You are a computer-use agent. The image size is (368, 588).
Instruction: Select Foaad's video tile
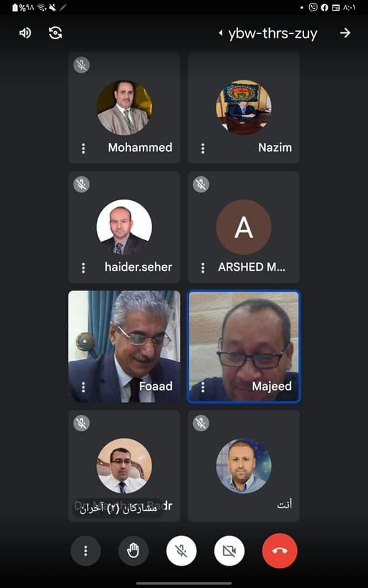tap(125, 347)
